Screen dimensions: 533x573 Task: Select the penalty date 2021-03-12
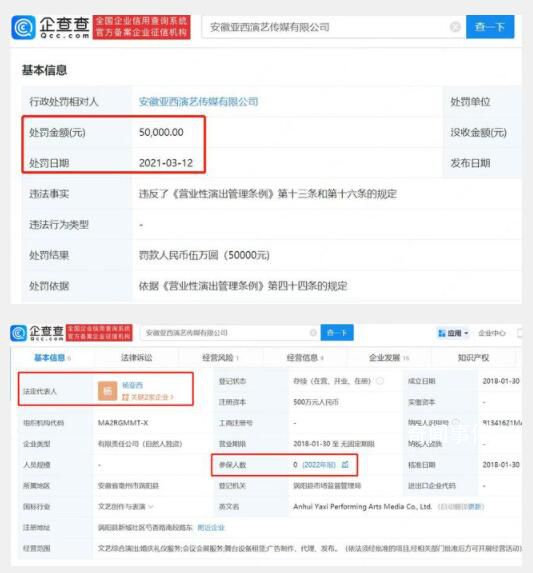(x=165, y=163)
